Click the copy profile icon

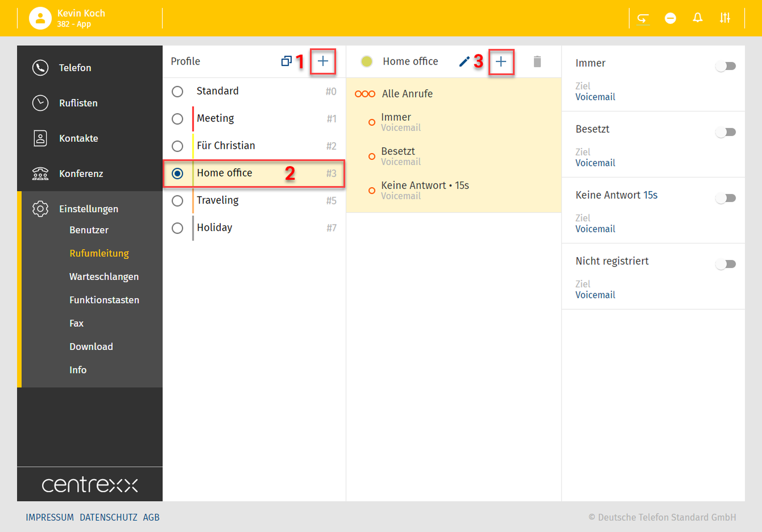point(286,61)
